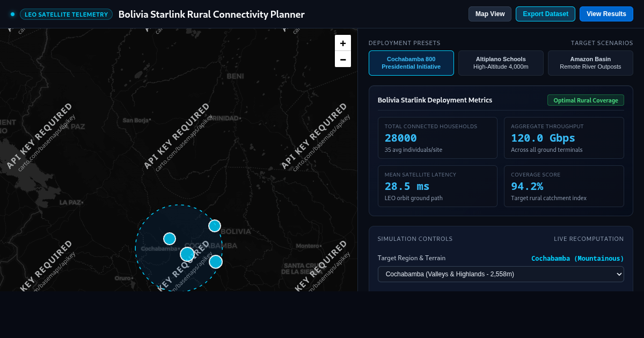644x338 pixels.
Task: Click the Deployment Presets label
Action: click(x=404, y=43)
